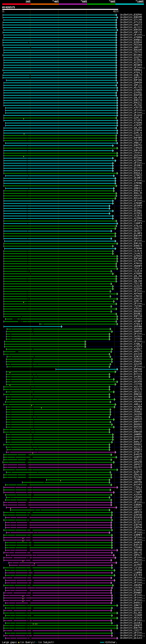Click the cyan =100char. scale bar
This screenshot has width=146, height=644.
[102, 642]
